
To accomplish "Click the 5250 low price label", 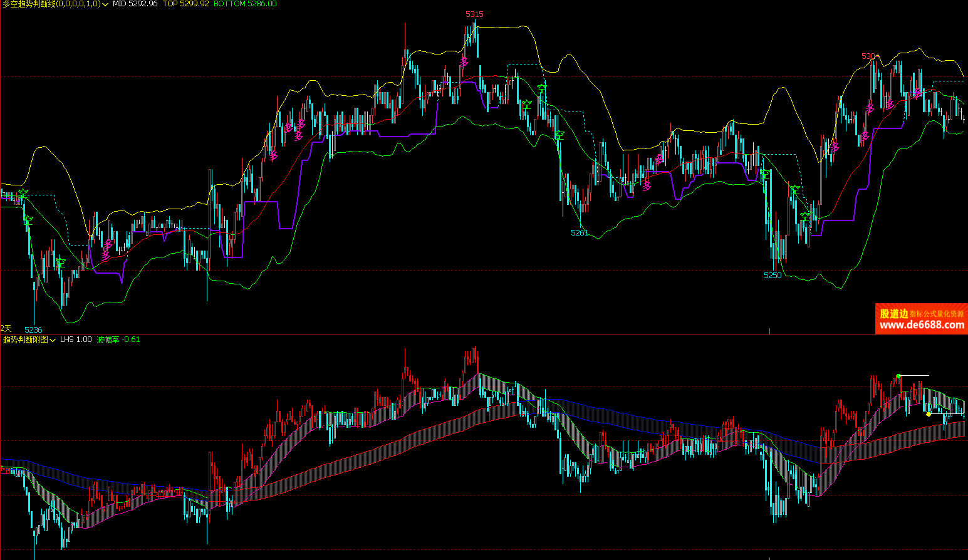I will pyautogui.click(x=773, y=276).
